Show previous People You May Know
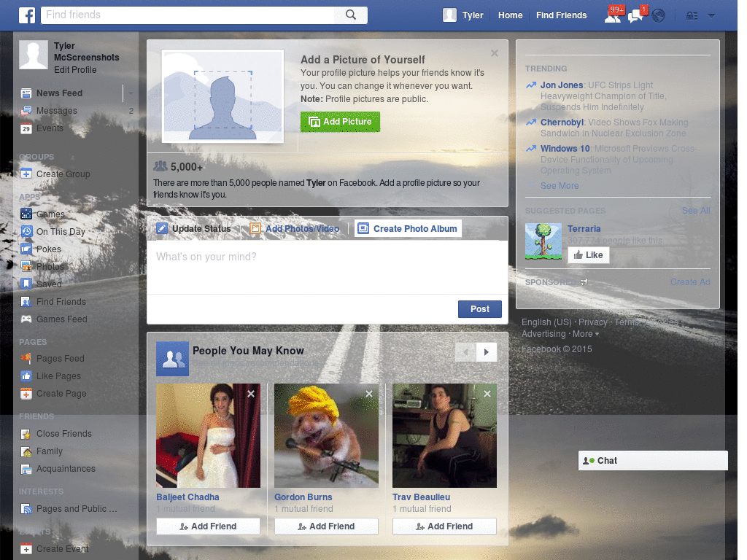Image resolution: width=747 pixels, height=560 pixels. click(x=465, y=352)
